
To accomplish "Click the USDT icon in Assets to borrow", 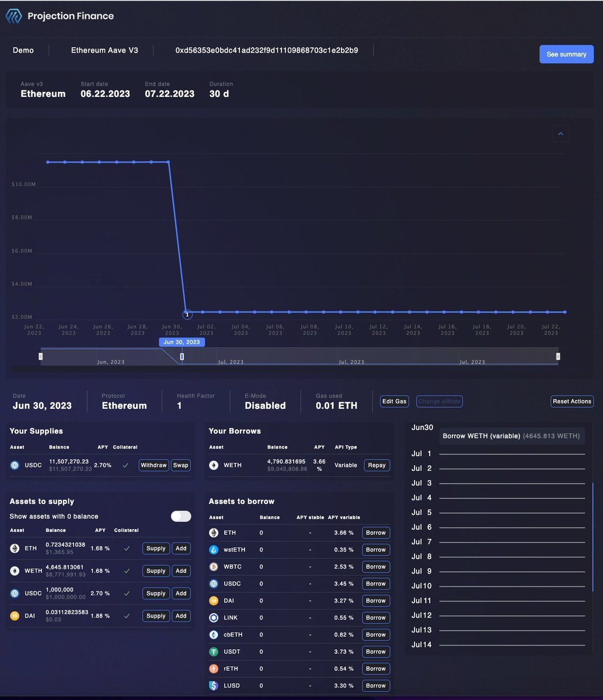I will click(214, 652).
